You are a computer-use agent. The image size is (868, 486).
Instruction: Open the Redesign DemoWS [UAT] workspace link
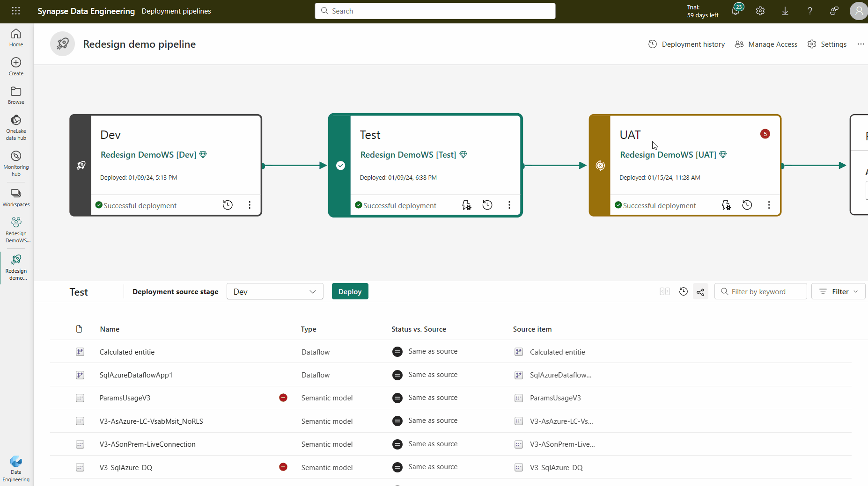[x=668, y=154]
